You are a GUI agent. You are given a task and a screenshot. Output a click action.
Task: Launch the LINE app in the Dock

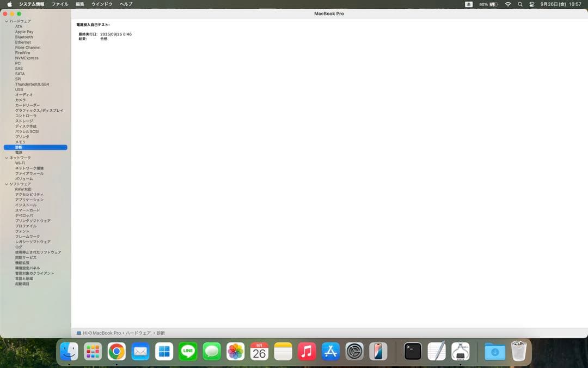[x=188, y=352]
